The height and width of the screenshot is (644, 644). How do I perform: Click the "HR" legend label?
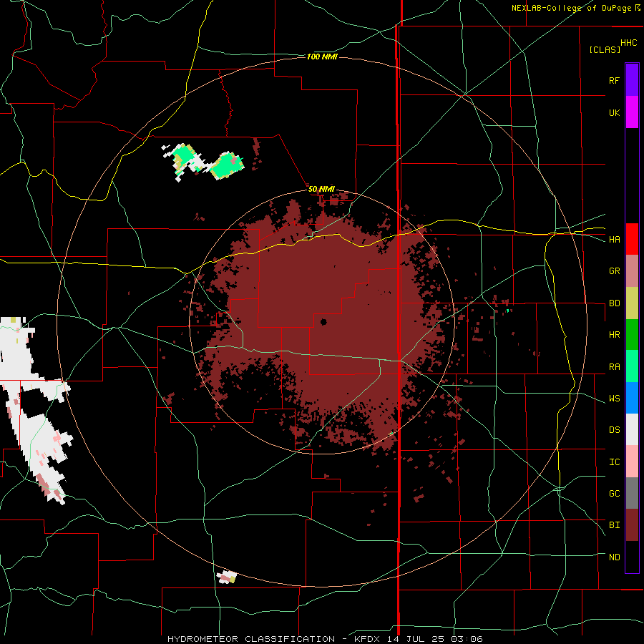pyautogui.click(x=614, y=335)
